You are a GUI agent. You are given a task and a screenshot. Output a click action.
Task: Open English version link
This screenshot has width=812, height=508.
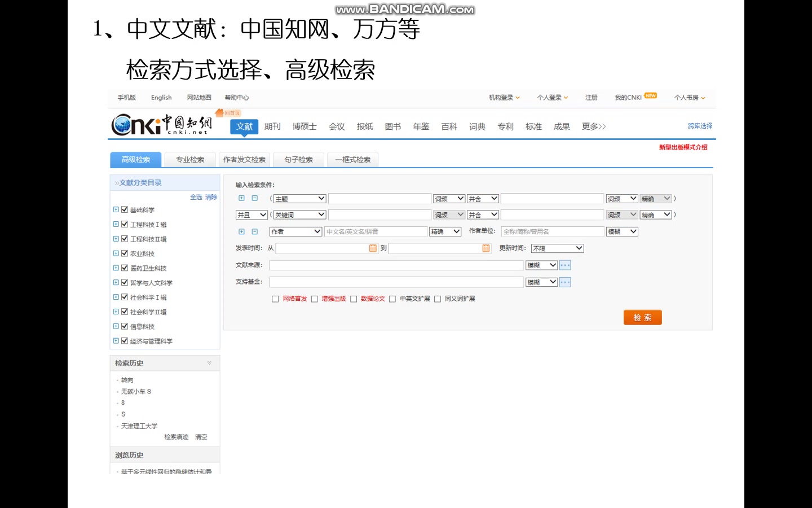[161, 98]
